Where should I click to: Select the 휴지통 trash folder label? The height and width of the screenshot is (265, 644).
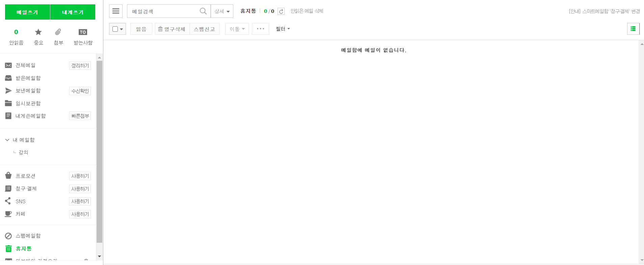[24, 249]
